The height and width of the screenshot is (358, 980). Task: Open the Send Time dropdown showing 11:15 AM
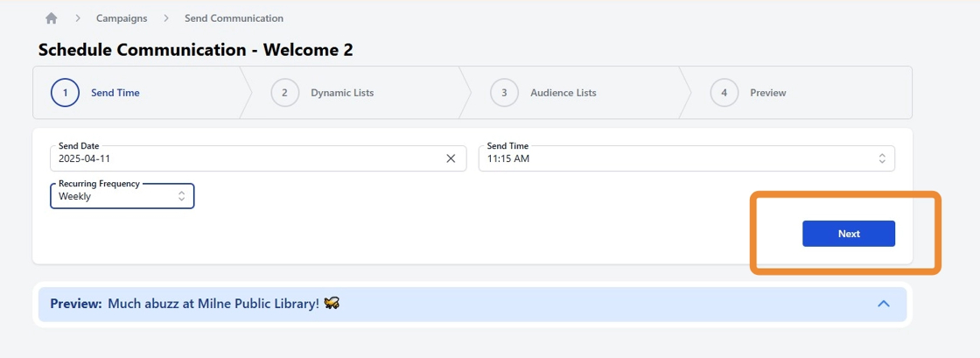pyautogui.click(x=674, y=159)
